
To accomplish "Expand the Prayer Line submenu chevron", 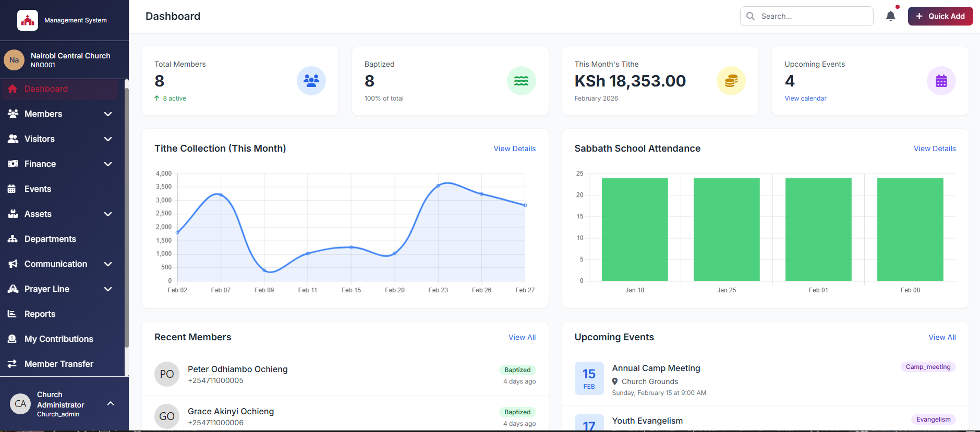I will tap(108, 289).
